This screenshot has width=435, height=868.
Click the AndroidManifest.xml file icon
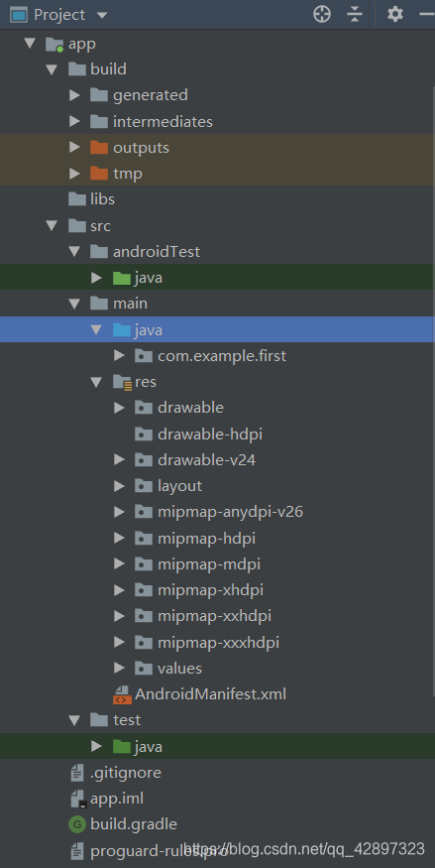[122, 694]
